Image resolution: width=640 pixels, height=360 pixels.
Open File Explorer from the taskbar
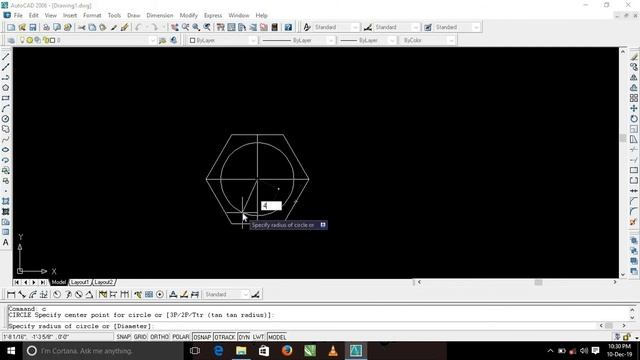pos(241,351)
